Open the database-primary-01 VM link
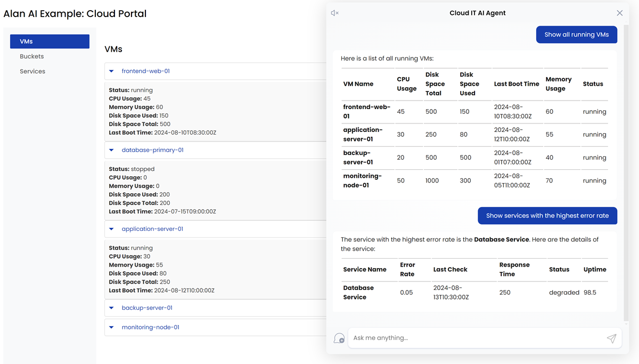This screenshot has width=639, height=364. pyautogui.click(x=152, y=150)
